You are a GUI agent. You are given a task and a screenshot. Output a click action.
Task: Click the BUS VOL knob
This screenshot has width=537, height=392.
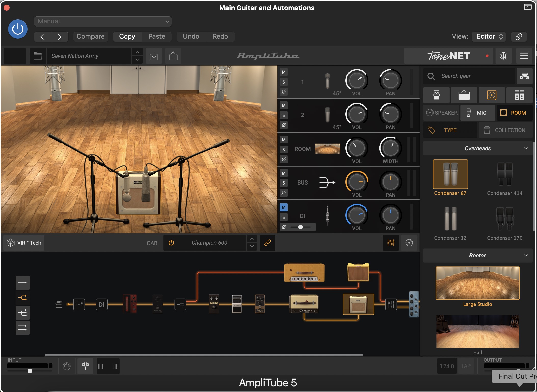pos(357,182)
